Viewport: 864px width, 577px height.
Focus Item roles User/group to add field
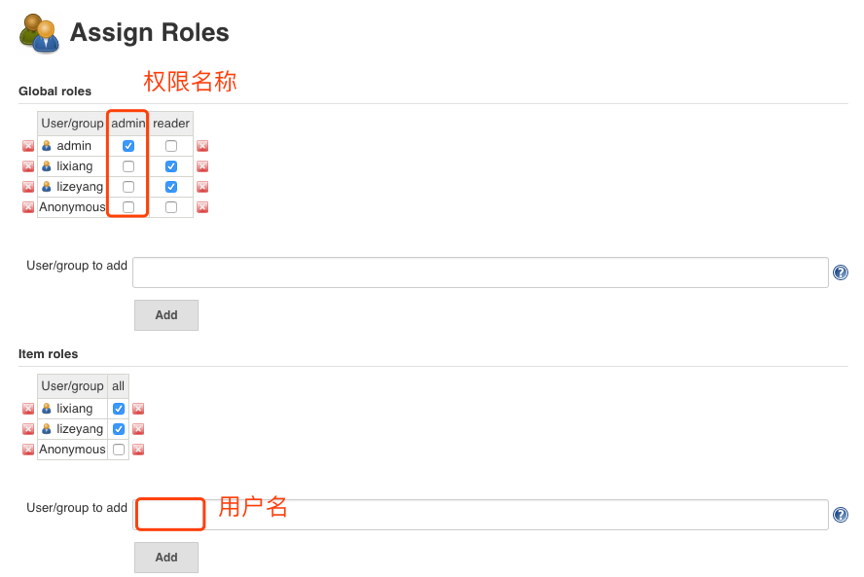tap(480, 515)
